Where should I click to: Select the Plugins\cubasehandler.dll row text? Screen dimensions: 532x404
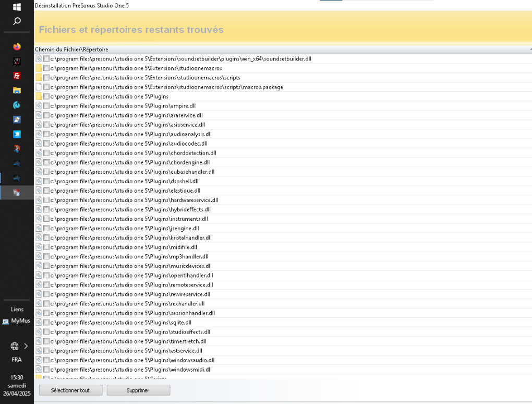132,172
